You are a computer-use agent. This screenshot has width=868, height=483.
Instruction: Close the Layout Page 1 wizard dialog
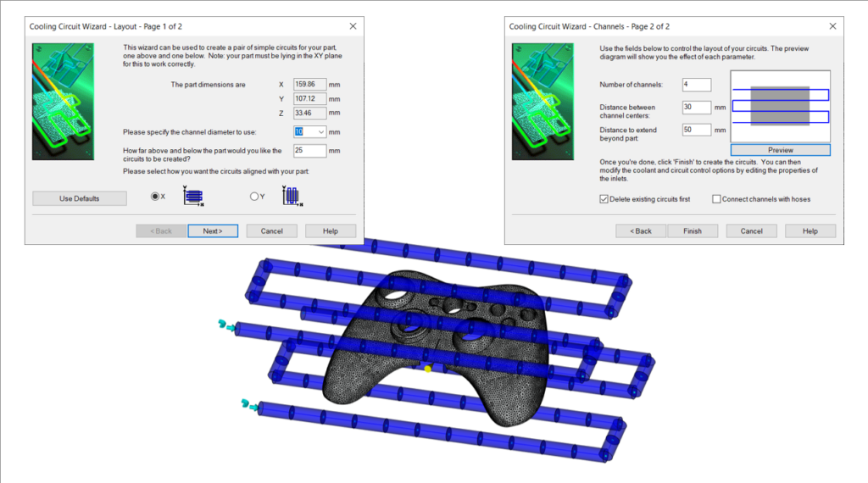353,26
